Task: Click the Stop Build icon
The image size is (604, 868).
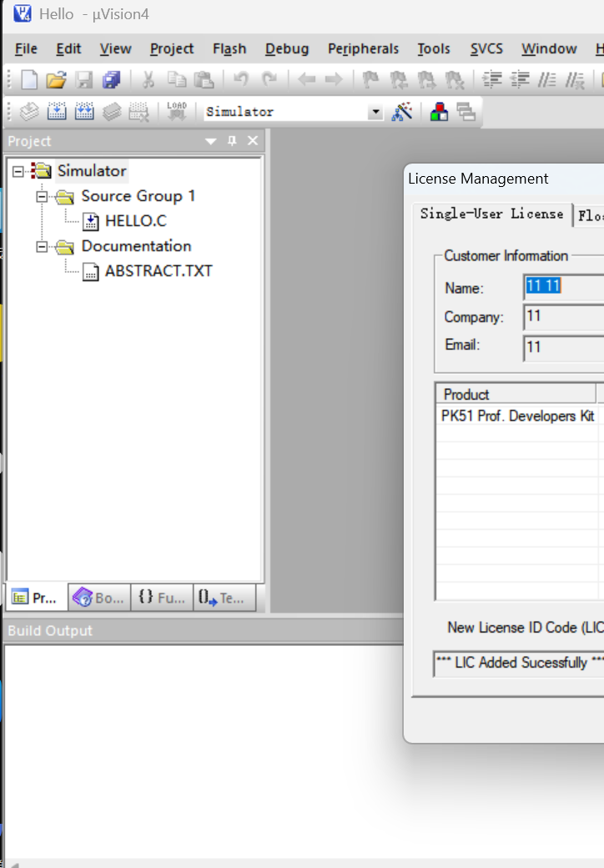Action: [138, 112]
